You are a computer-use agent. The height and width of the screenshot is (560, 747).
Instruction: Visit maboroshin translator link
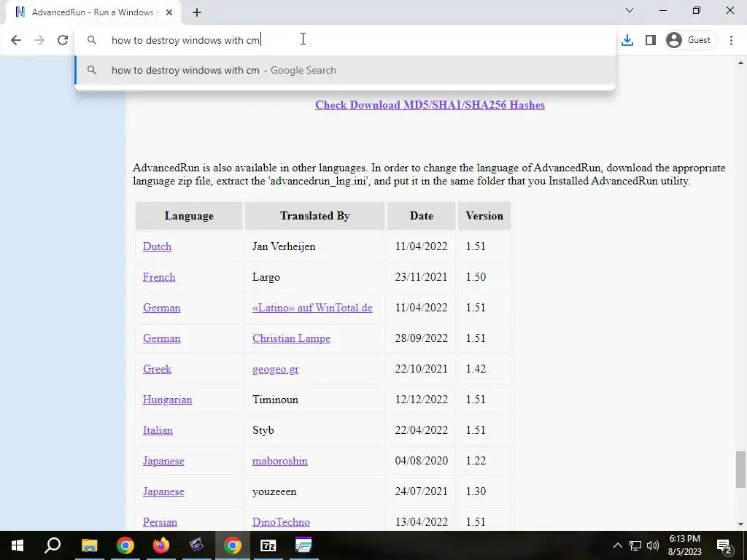click(280, 461)
